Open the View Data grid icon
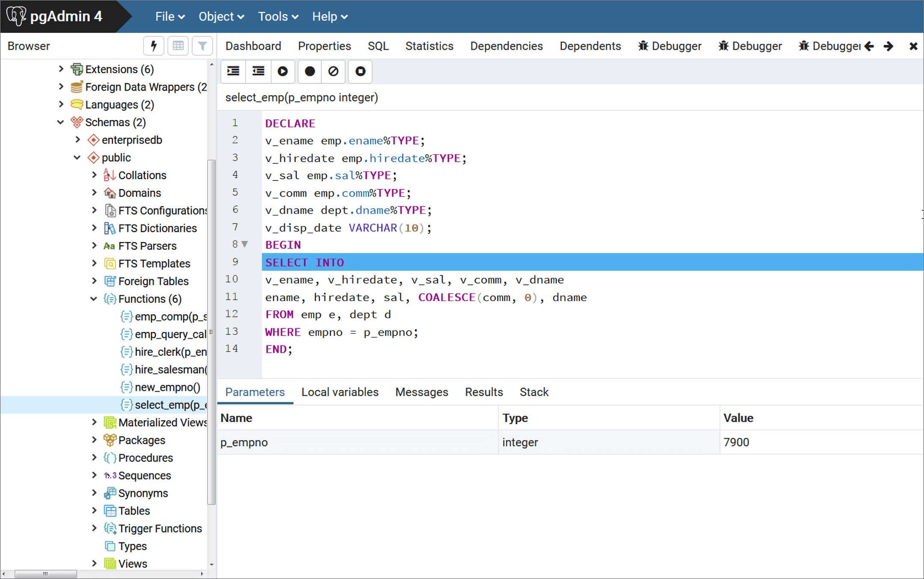The height and width of the screenshot is (579, 924). 178,46
